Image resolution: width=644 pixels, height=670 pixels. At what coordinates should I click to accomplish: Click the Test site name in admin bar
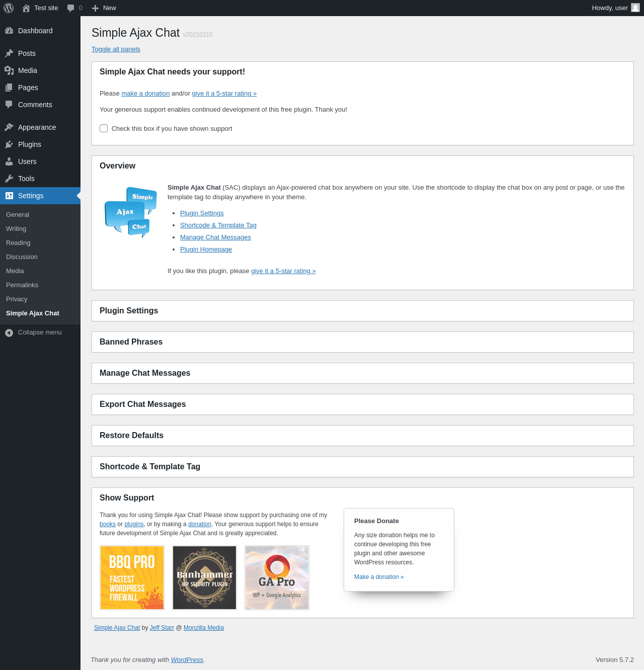tap(46, 8)
